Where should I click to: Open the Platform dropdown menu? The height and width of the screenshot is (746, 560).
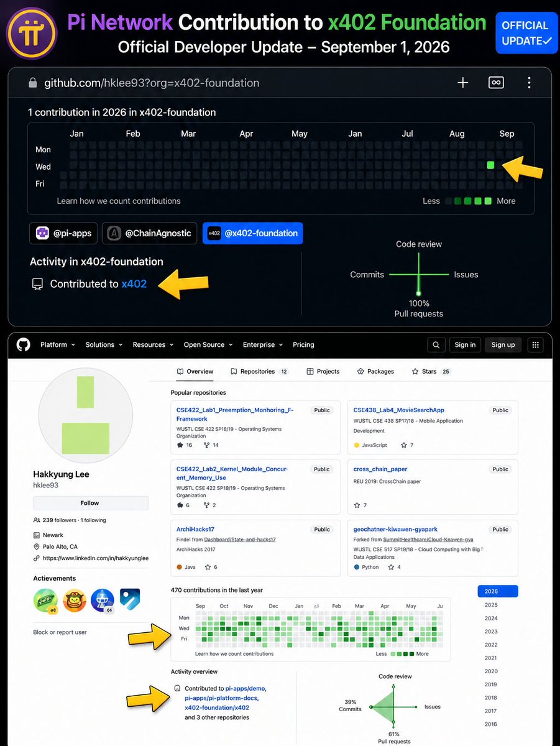click(57, 345)
